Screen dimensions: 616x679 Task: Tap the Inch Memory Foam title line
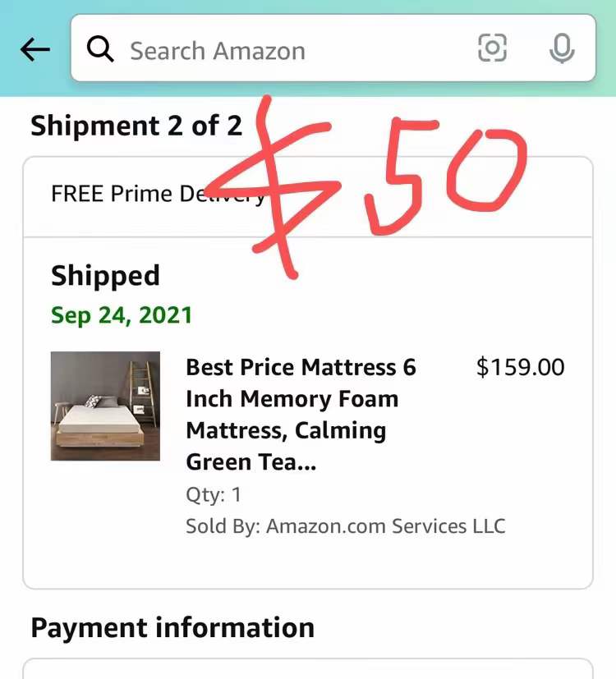pyautogui.click(x=292, y=398)
